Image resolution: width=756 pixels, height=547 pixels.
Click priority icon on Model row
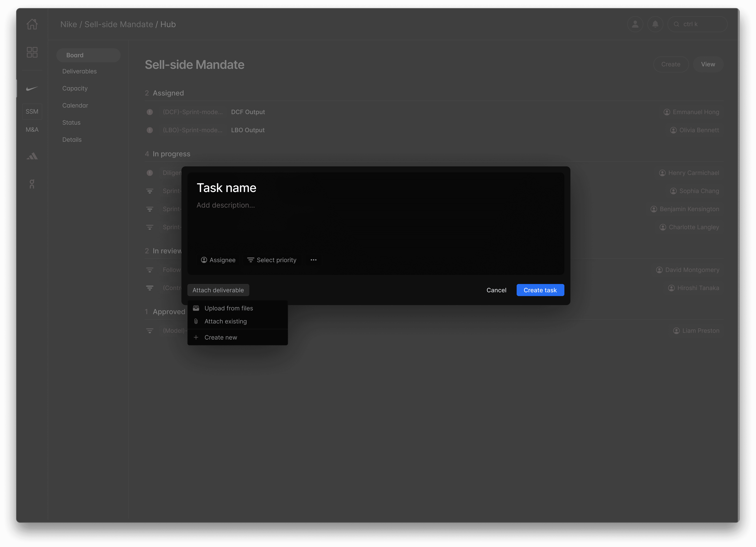(x=150, y=331)
